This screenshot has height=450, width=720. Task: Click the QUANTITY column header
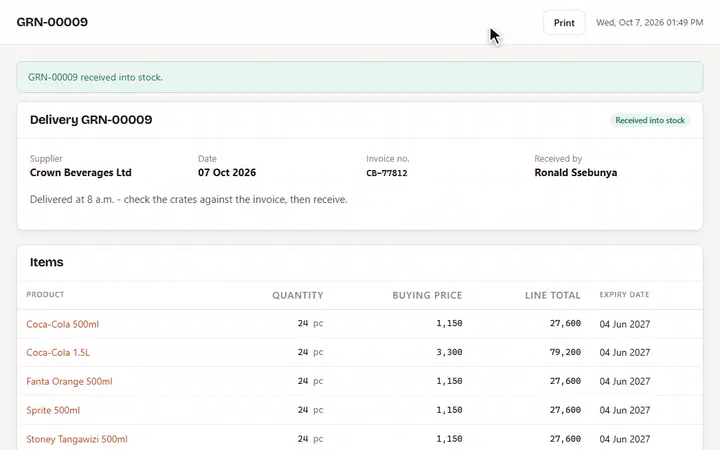(x=298, y=295)
